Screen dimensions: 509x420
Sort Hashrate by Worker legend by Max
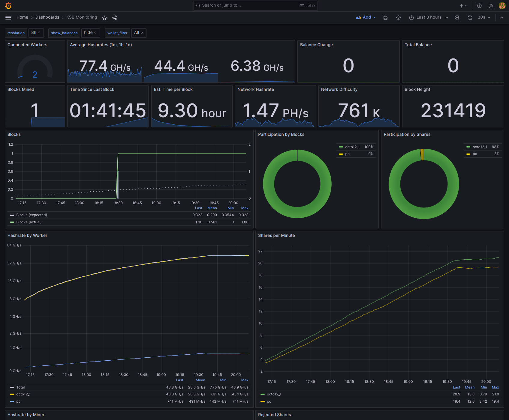[245, 380]
